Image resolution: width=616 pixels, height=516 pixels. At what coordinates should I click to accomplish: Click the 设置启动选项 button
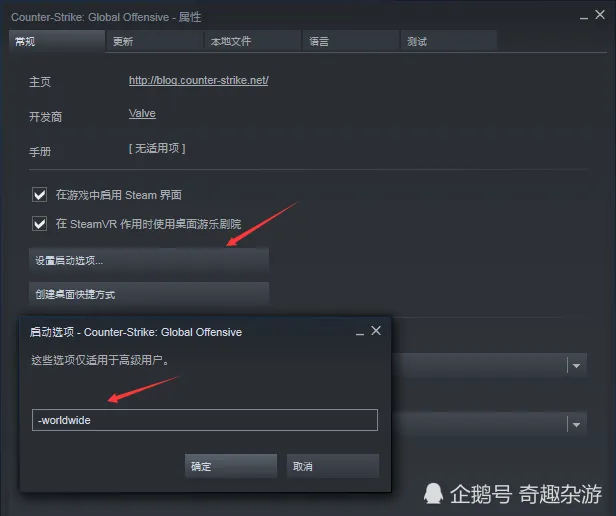coord(149,260)
